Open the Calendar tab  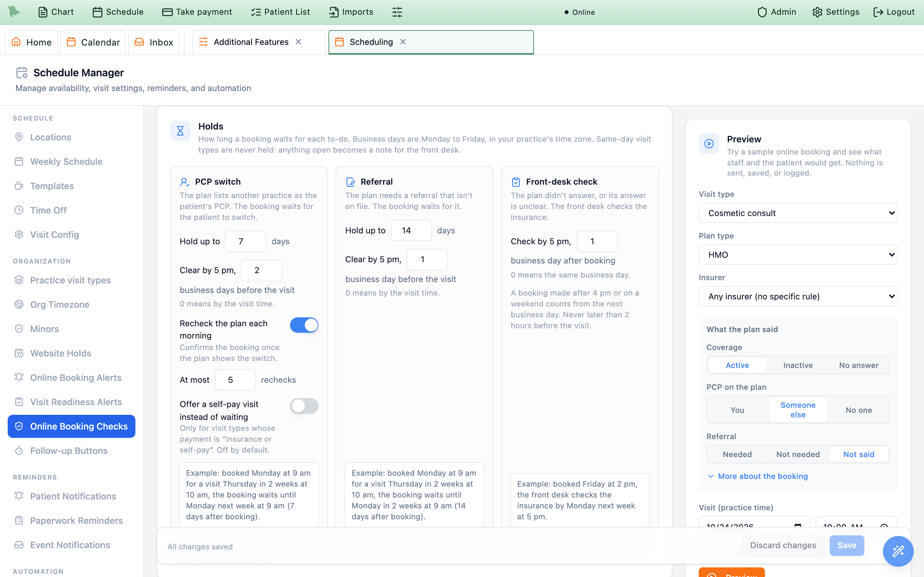(93, 42)
